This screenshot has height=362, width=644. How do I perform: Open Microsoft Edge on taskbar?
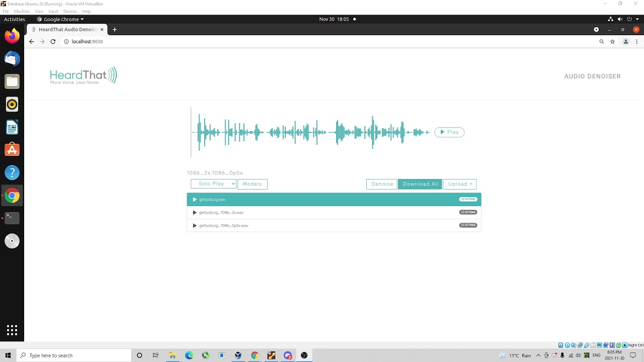189,355
